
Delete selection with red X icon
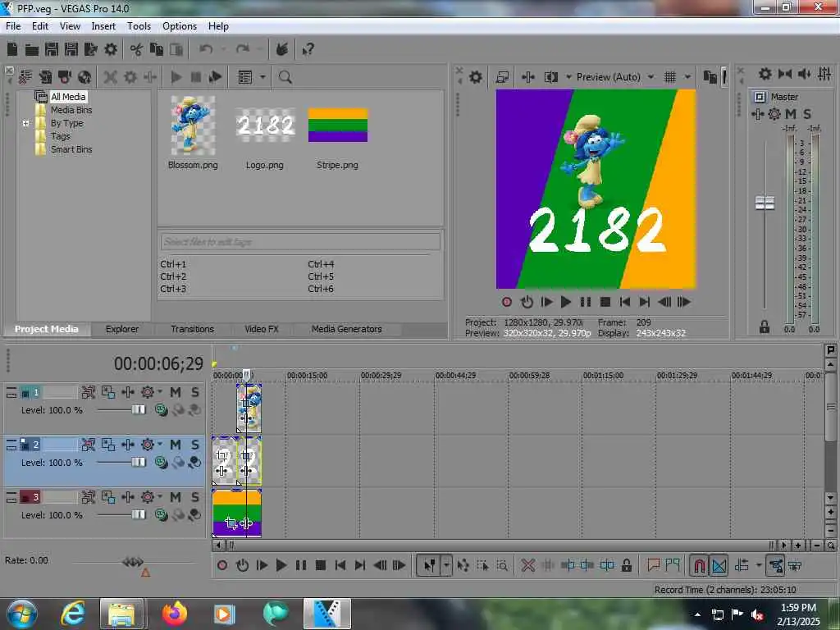pos(527,565)
